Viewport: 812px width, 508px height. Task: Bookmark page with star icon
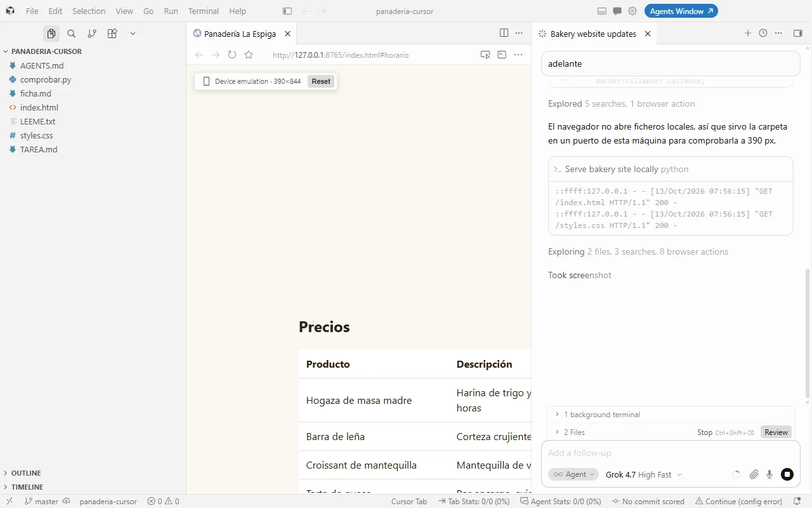249,55
